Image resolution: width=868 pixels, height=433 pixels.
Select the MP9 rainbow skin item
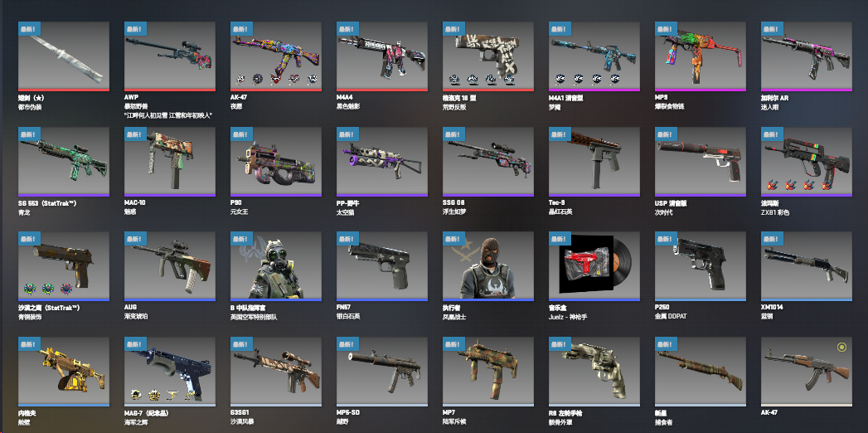pyautogui.click(x=701, y=56)
